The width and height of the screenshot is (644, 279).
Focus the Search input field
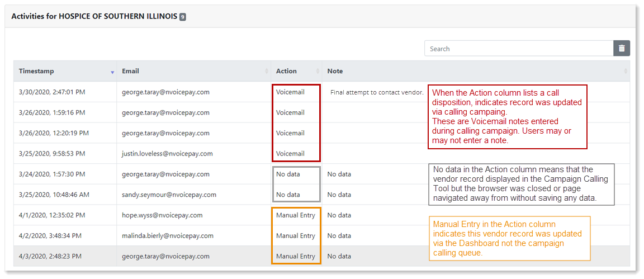pyautogui.click(x=519, y=49)
